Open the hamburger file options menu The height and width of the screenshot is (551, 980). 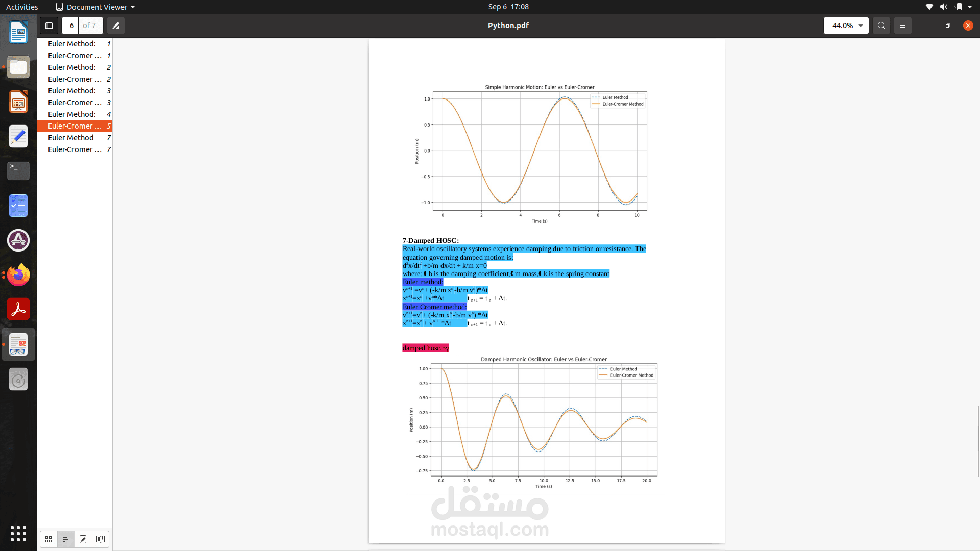(x=902, y=26)
